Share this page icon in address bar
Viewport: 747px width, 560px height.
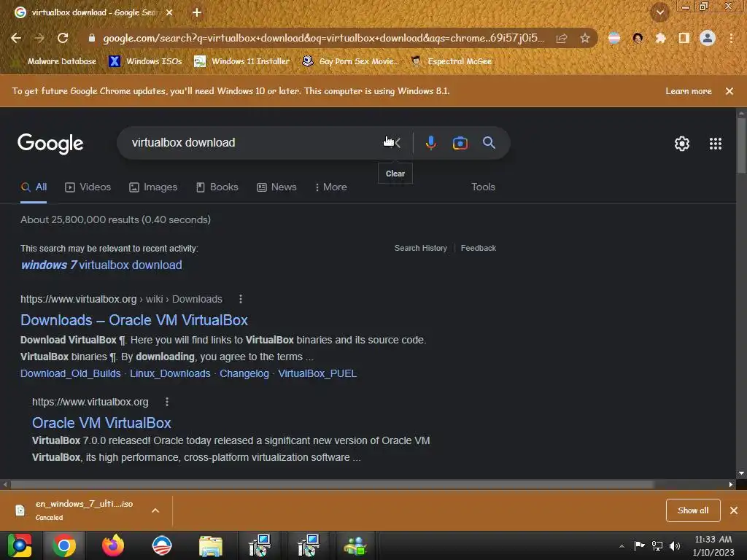tap(562, 38)
